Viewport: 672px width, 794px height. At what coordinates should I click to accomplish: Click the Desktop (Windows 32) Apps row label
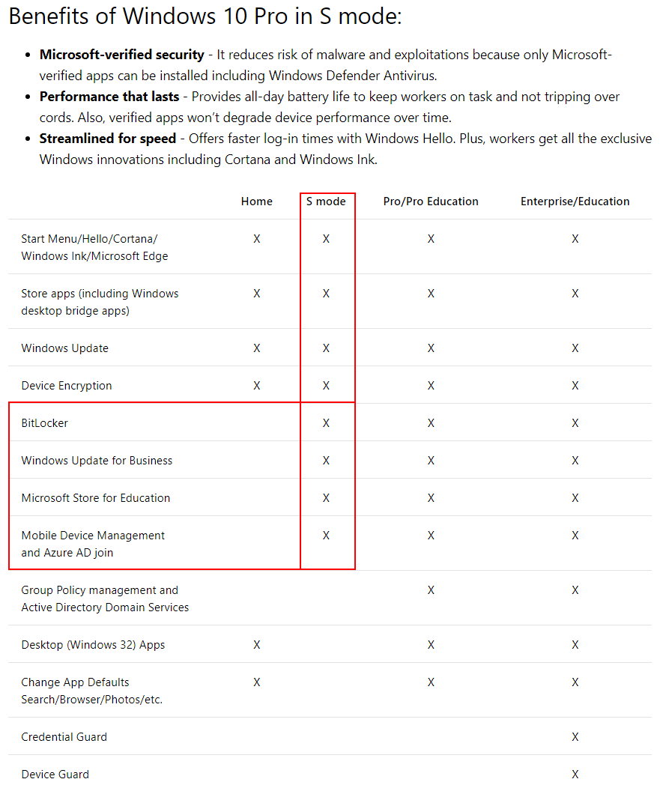93,645
